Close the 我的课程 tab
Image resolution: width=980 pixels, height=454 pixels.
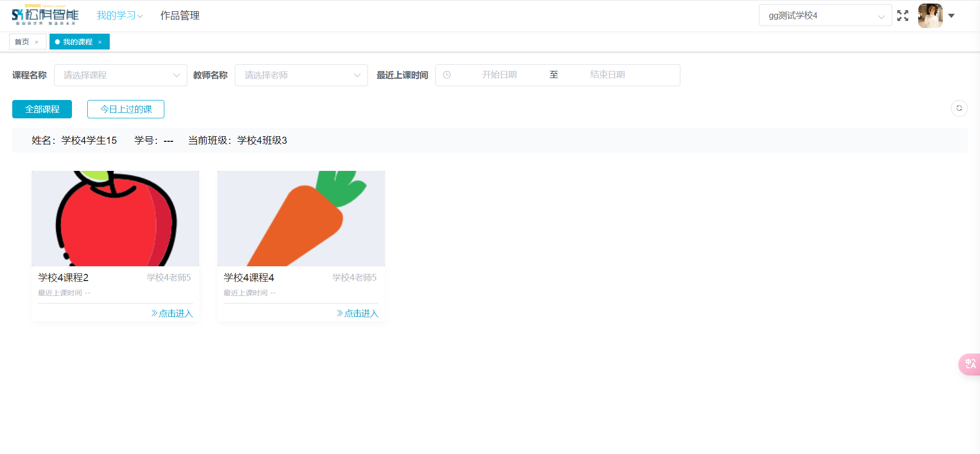100,42
